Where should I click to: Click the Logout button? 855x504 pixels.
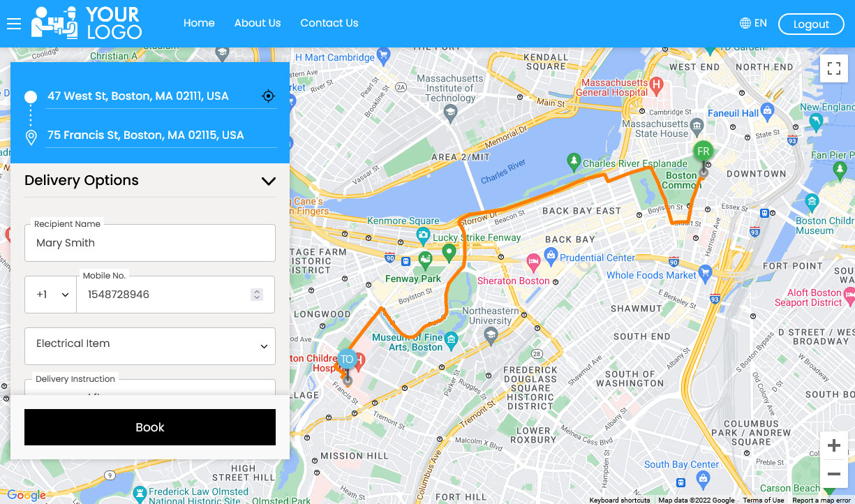tap(811, 24)
